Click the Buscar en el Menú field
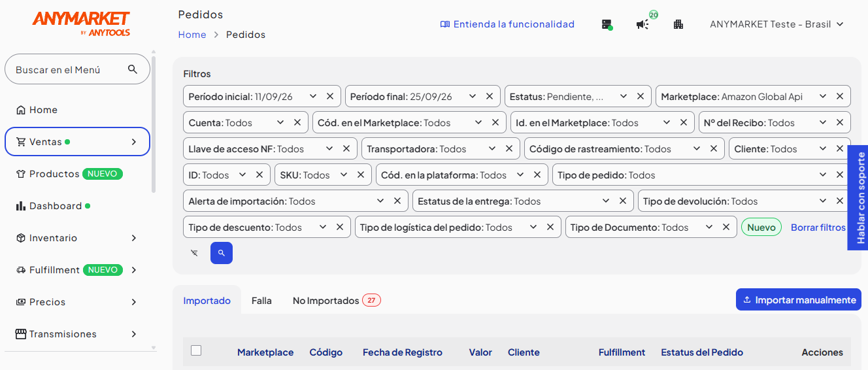 [x=77, y=69]
